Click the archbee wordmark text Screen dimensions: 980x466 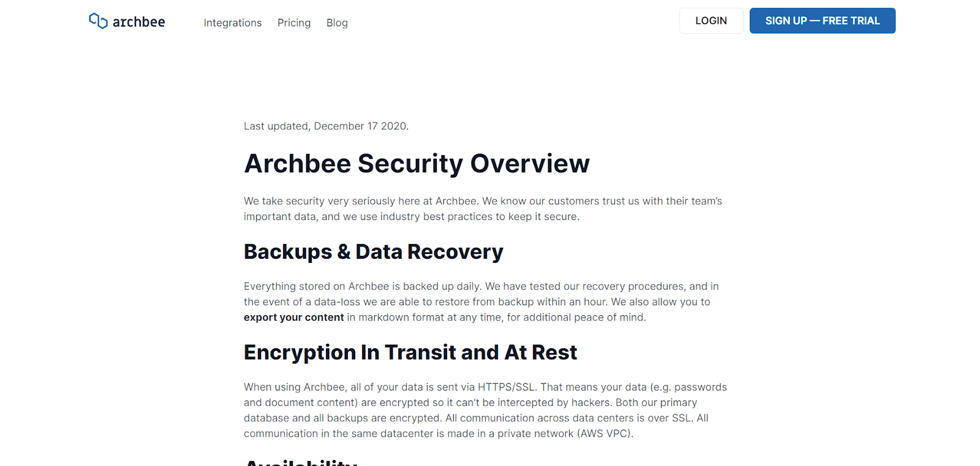(x=139, y=22)
